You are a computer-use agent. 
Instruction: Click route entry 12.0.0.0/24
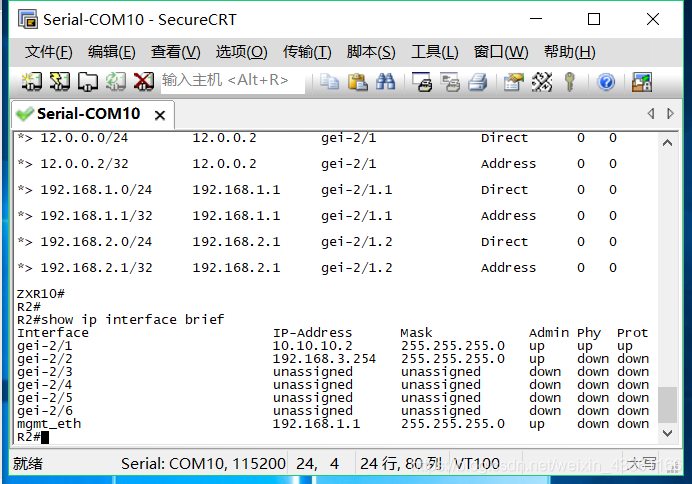click(x=84, y=138)
